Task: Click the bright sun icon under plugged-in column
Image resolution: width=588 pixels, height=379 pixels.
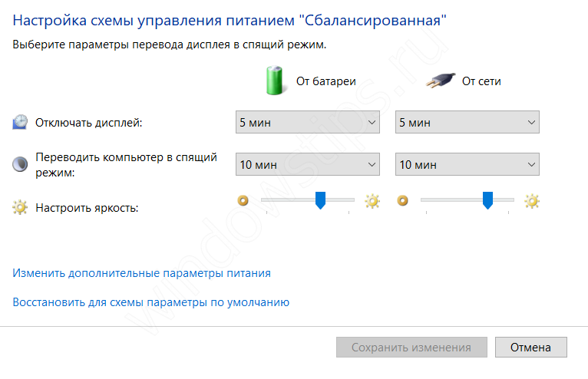Action: [532, 201]
